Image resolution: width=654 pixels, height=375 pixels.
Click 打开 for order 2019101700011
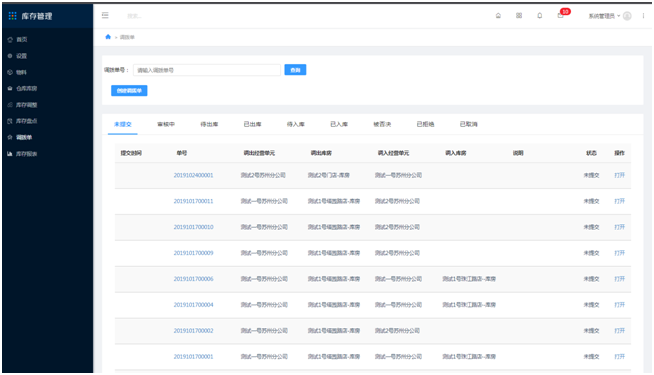pyautogui.click(x=619, y=201)
